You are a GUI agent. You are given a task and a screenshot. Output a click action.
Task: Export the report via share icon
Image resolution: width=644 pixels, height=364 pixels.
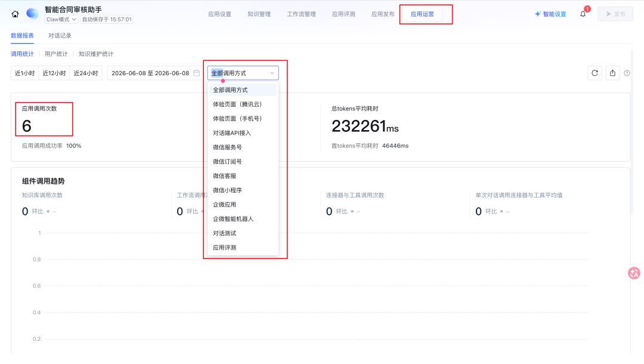(x=612, y=73)
